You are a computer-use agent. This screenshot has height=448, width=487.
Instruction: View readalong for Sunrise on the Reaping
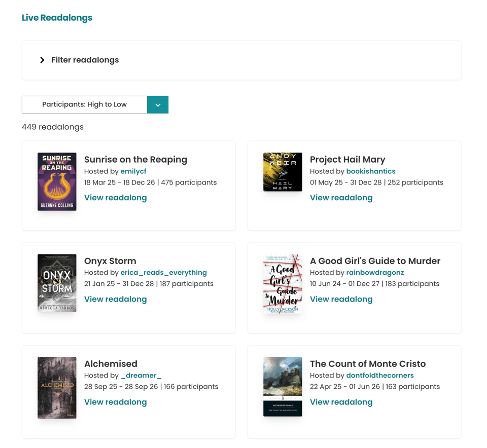coord(115,198)
